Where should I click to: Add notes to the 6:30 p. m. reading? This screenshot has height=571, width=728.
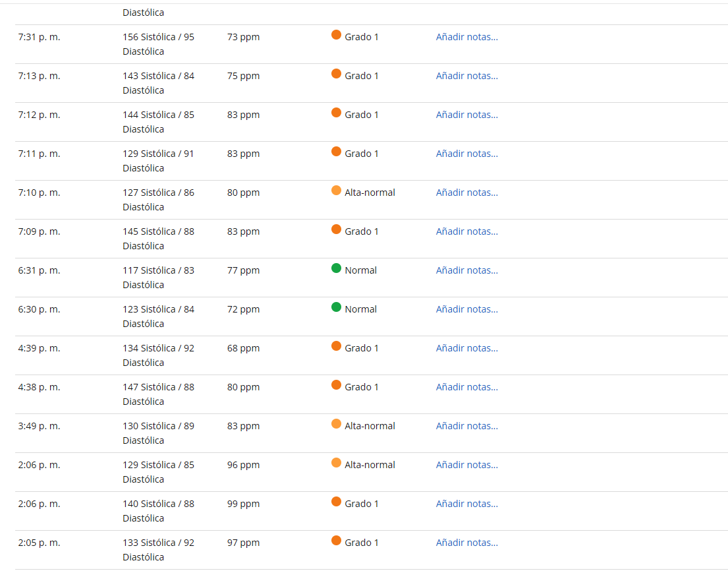[466, 309]
